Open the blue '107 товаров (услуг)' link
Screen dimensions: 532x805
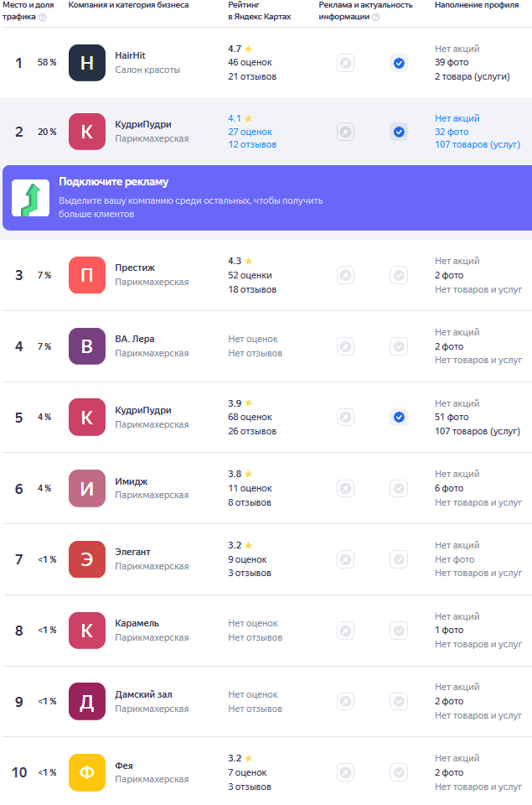477,145
